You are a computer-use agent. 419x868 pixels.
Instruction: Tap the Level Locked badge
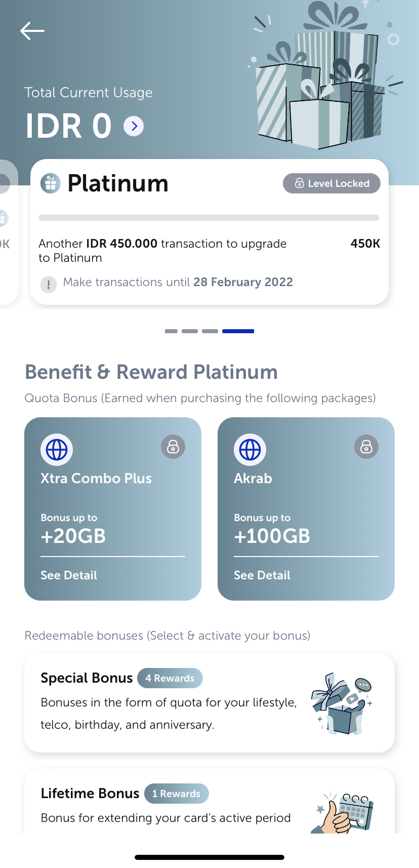click(x=331, y=183)
